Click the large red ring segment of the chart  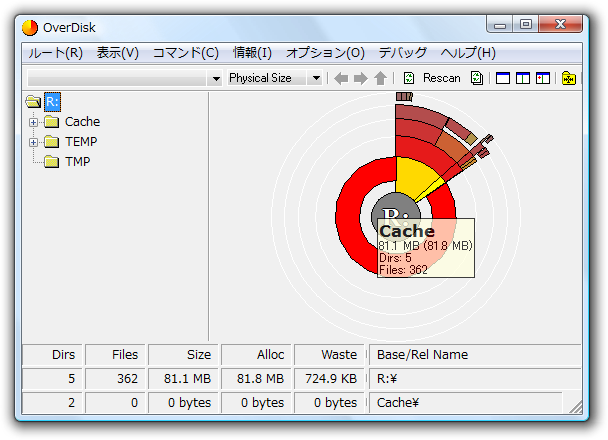(x=349, y=217)
